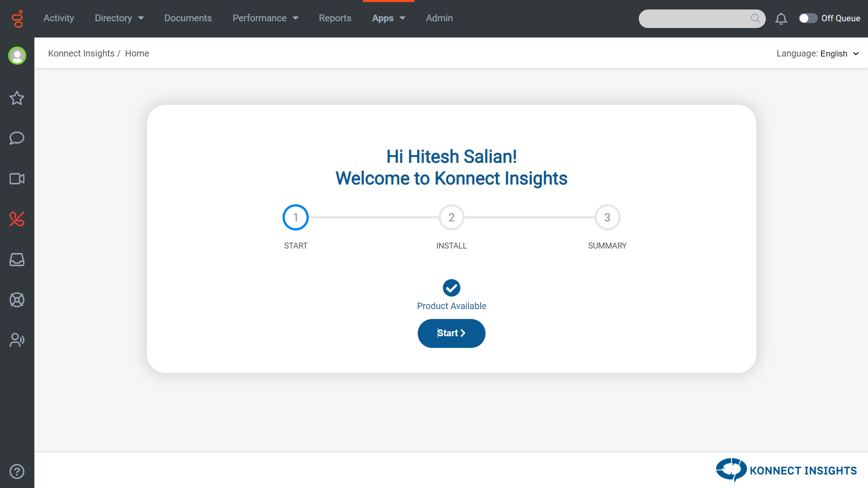Image resolution: width=868 pixels, height=488 pixels.
Task: Click the Product Available text
Action: tap(452, 306)
